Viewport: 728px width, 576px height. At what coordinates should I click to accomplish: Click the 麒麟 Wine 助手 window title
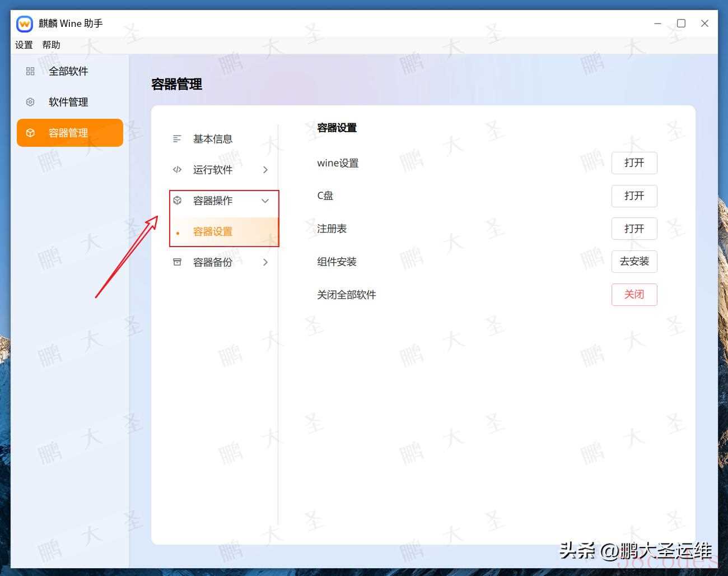pos(71,24)
